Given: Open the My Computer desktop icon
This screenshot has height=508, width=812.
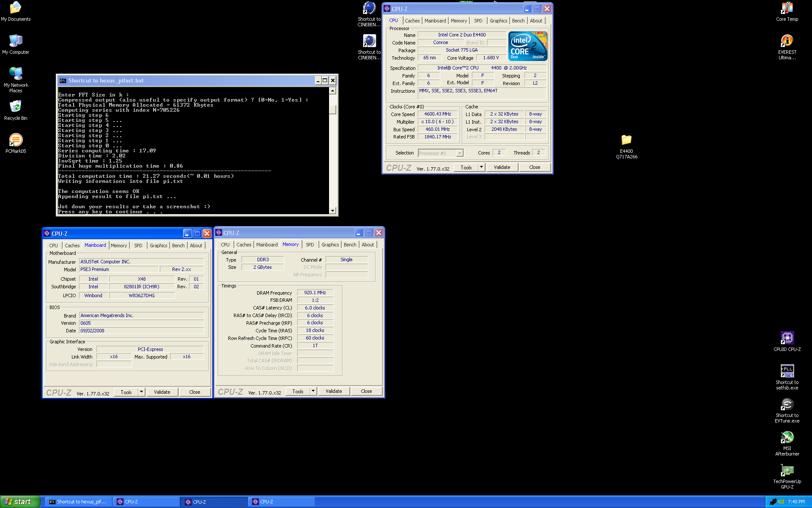Looking at the screenshot, I should (x=16, y=44).
